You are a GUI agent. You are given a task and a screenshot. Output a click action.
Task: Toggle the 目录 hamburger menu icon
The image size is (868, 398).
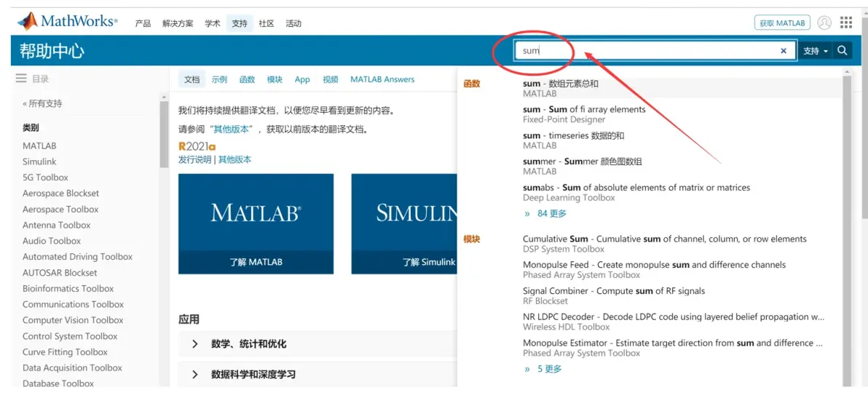pos(21,79)
